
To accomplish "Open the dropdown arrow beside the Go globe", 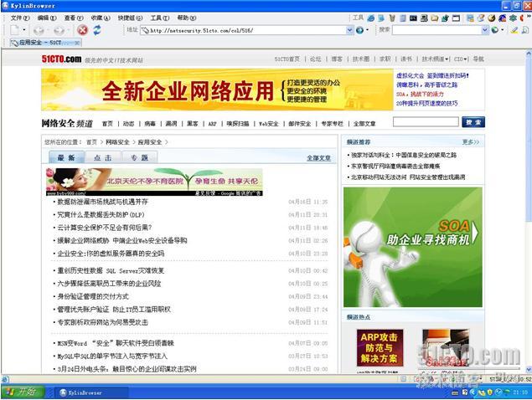I will pyautogui.click(x=367, y=30).
